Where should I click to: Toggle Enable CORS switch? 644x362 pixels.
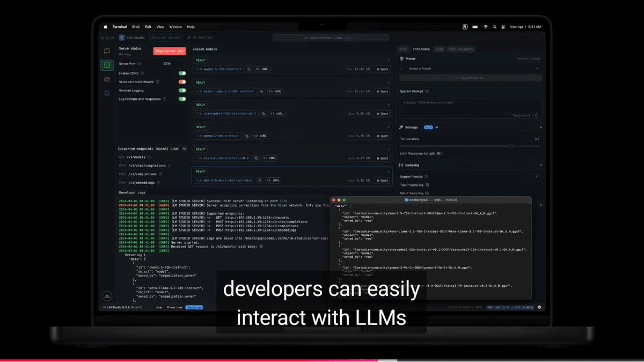(182, 73)
